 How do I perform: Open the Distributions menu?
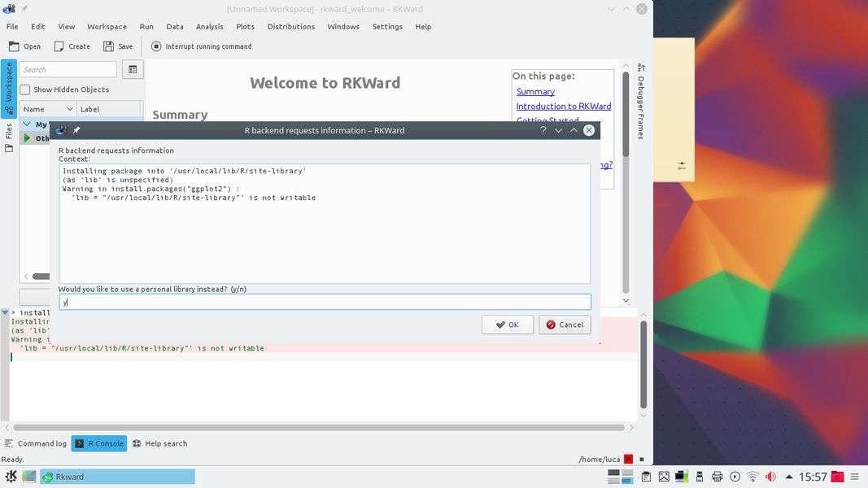[x=290, y=26]
